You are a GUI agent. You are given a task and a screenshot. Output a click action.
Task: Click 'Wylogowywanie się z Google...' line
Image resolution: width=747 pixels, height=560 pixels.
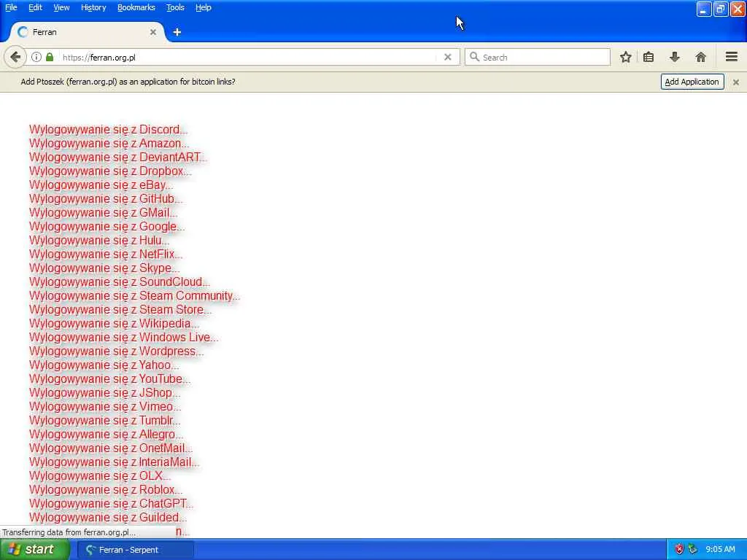coord(107,226)
